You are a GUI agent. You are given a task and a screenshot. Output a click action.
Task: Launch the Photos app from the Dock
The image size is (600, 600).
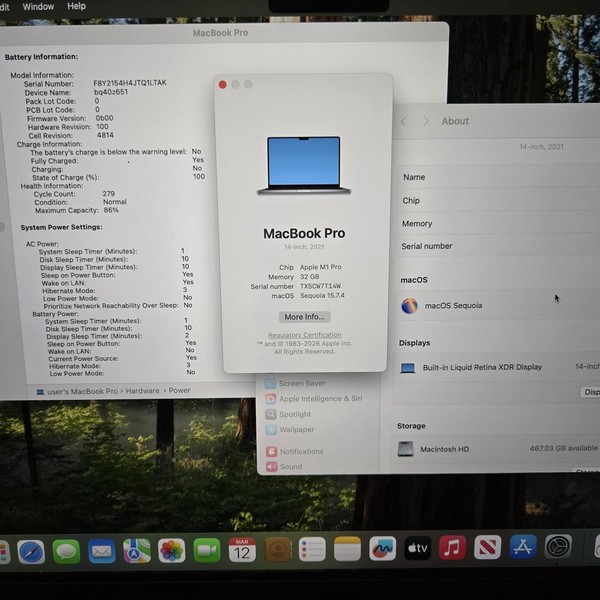171,550
